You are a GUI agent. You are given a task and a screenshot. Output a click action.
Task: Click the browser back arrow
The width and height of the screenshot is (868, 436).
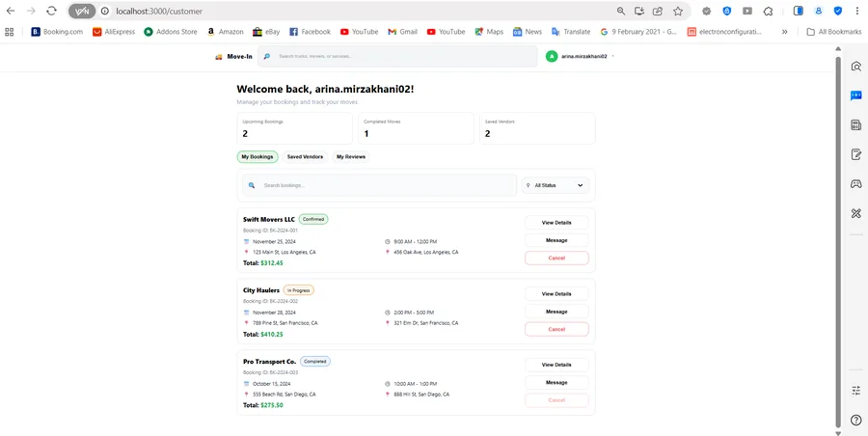pos(11,11)
